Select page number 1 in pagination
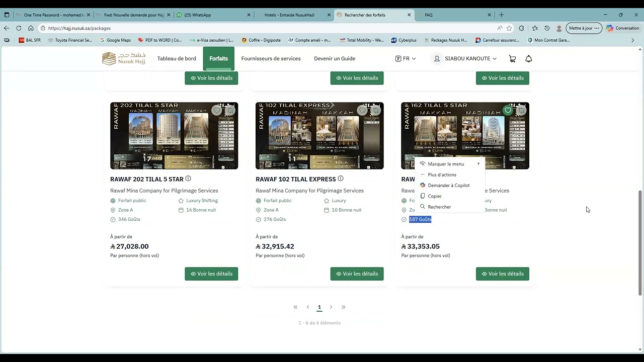This screenshot has width=644, height=362. pos(319,307)
